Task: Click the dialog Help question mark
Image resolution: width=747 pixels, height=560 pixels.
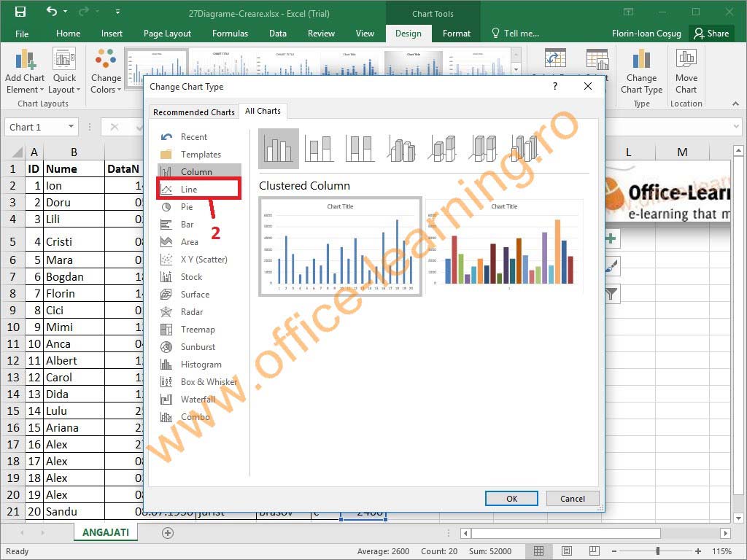Action: [555, 86]
